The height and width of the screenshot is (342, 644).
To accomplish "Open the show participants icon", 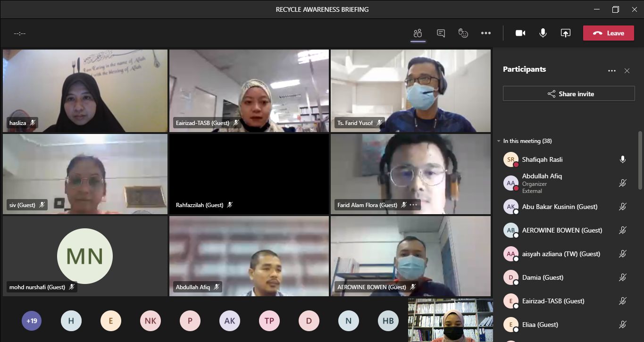I will pyautogui.click(x=418, y=33).
